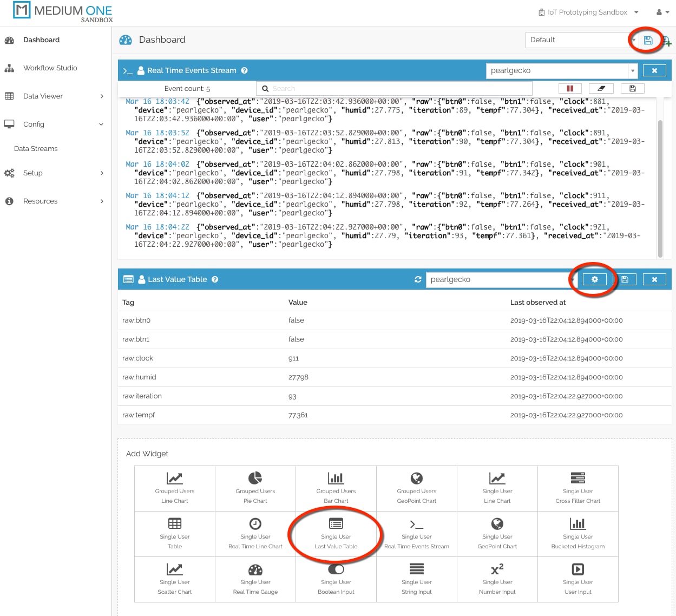Refresh the Last Value Table
Viewport: 676px width, 616px height.
pyautogui.click(x=418, y=279)
